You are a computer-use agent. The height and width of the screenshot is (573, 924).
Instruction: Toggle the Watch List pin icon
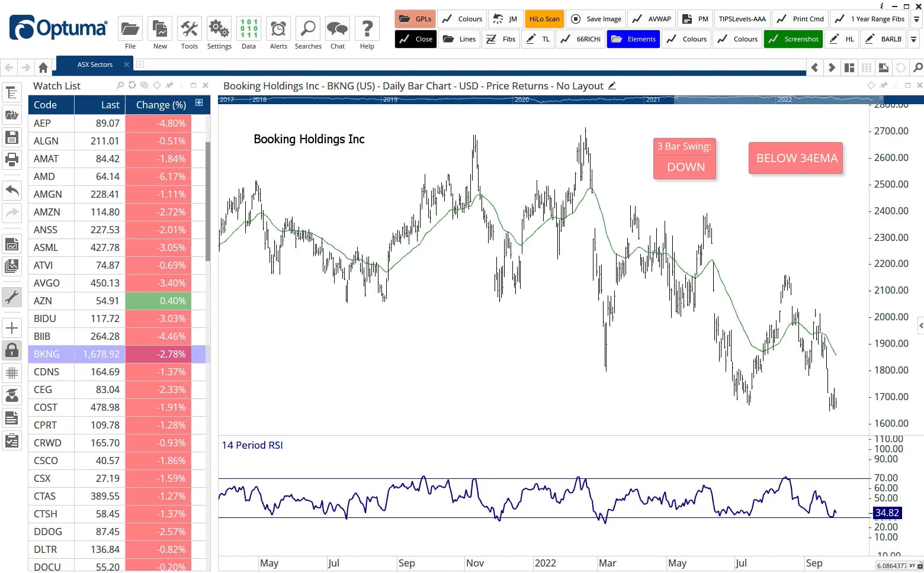pos(169,85)
